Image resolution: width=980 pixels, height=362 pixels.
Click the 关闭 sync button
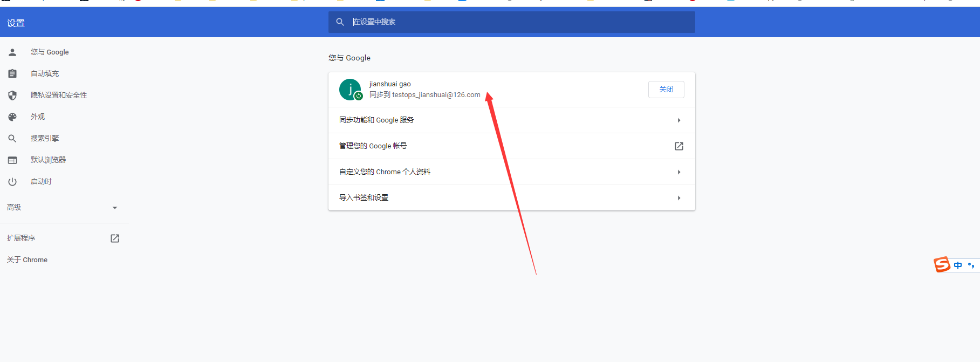click(666, 90)
